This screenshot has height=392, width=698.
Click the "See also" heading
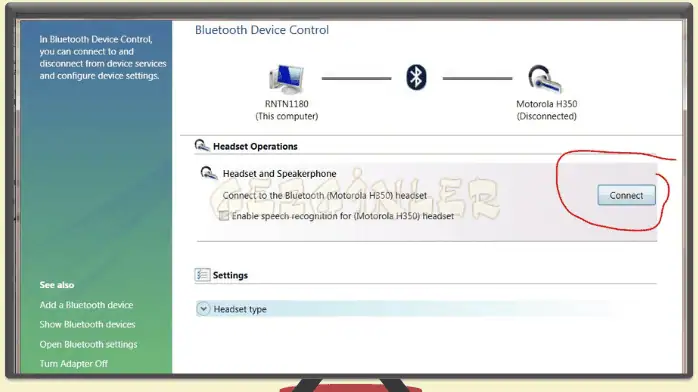pos(57,285)
